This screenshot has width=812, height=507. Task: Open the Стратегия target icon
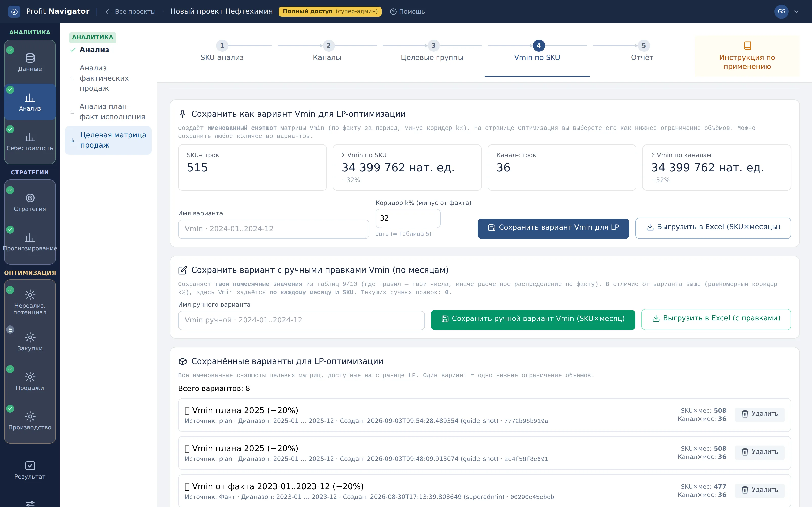pos(30,198)
